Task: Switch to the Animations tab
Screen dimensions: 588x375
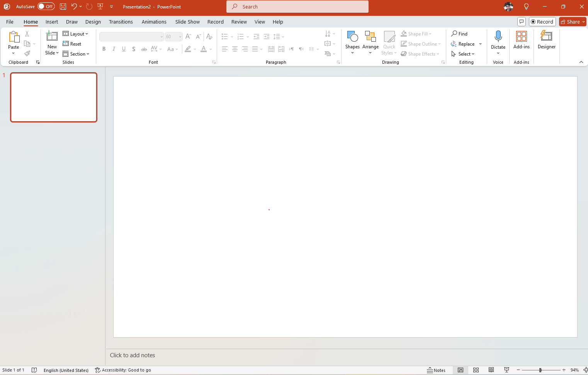Action: tap(154, 22)
